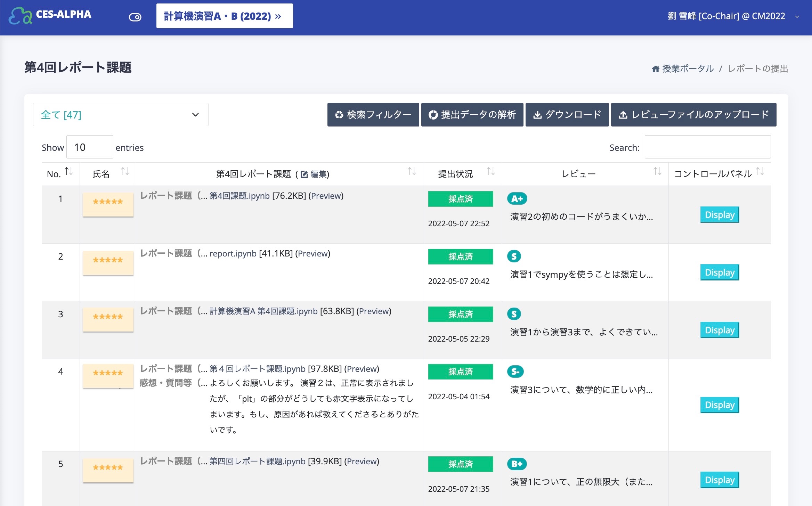Screen dimensions: 812x506
Task: Click into the Search input field
Action: tap(707, 147)
